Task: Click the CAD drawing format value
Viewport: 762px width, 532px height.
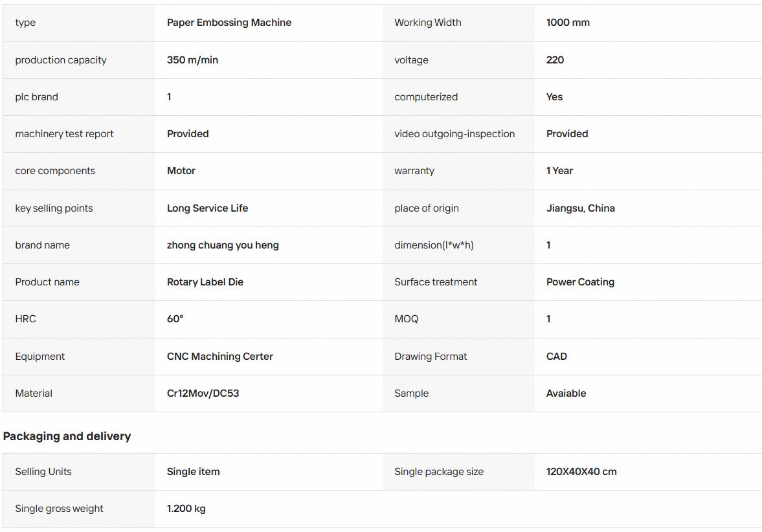Action: click(556, 356)
